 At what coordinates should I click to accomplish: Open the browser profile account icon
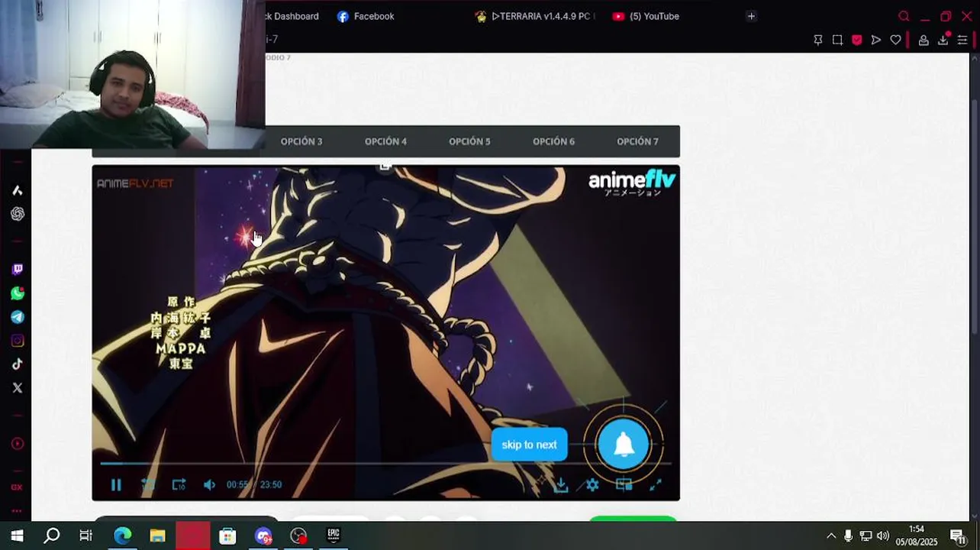tap(924, 40)
